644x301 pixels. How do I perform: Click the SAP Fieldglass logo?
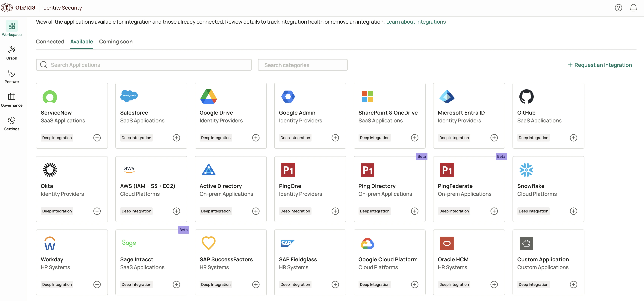(x=288, y=243)
